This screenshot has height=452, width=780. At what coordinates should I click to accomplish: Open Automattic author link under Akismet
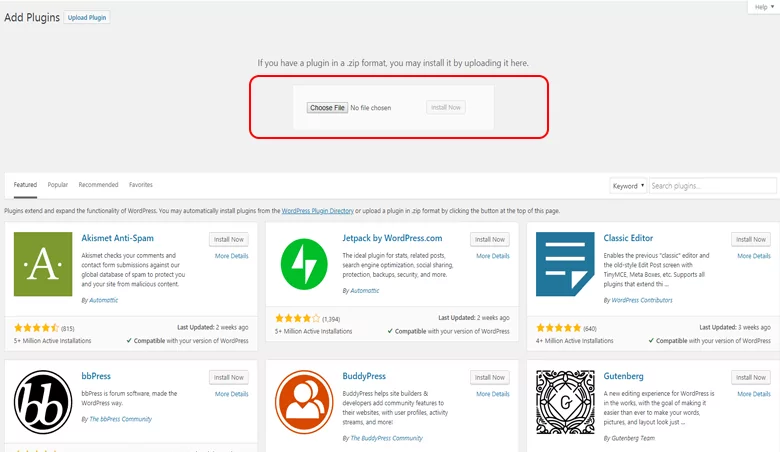point(103,300)
